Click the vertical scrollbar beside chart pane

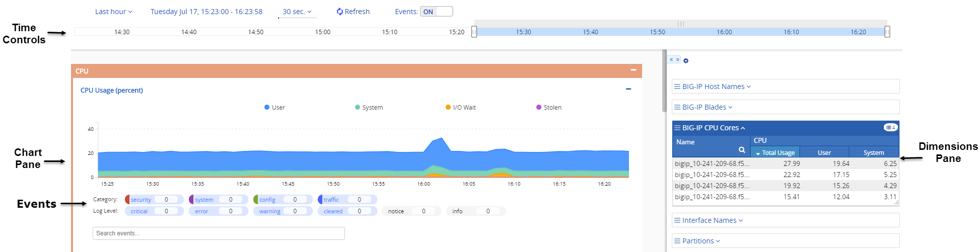click(665, 81)
